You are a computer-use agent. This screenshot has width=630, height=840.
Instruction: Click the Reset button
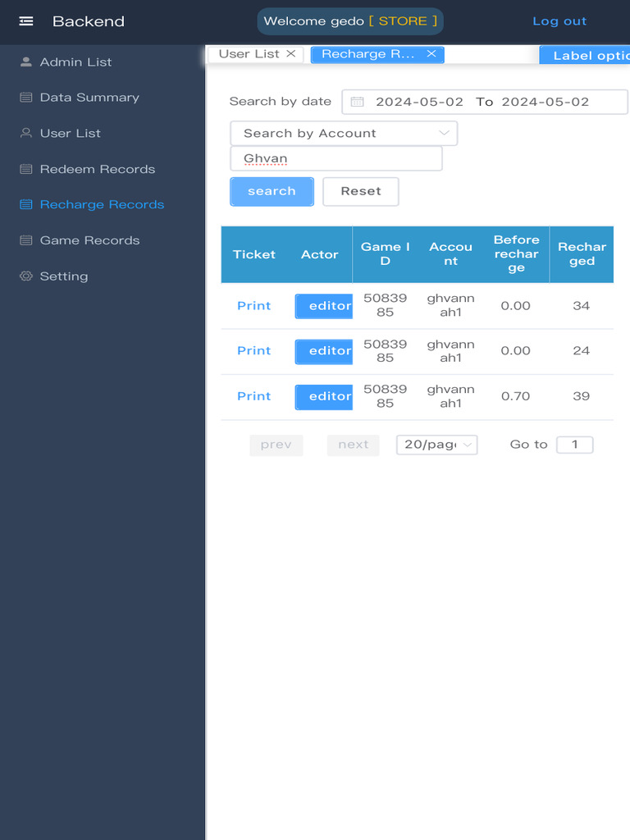(361, 191)
